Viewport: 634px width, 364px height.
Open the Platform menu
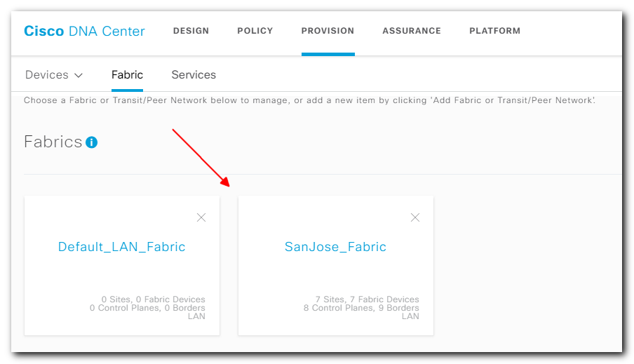495,31
